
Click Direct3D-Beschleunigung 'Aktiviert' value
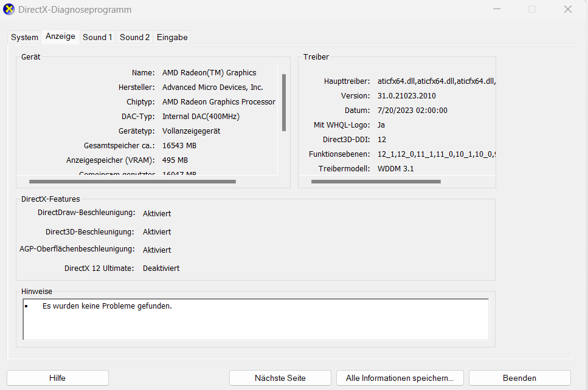coord(157,232)
